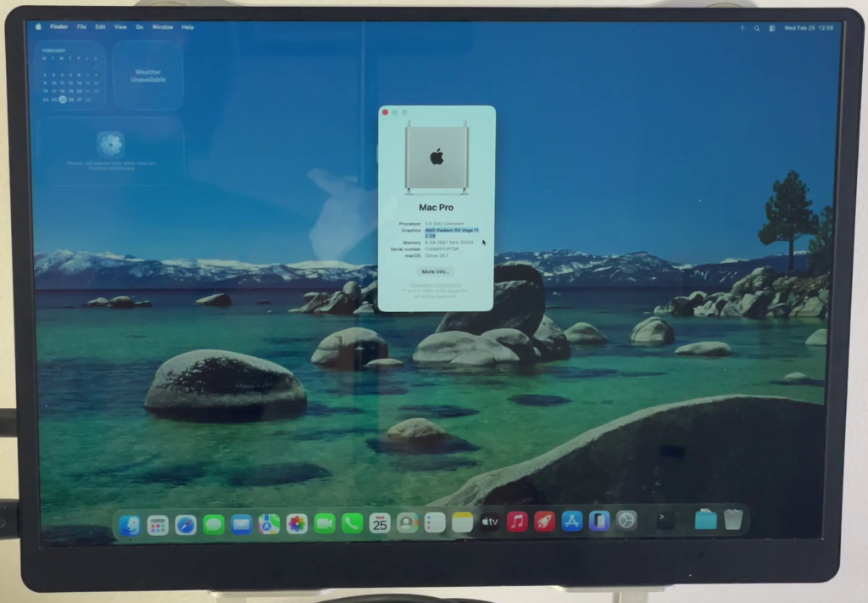Open the Apple TV app

(x=490, y=522)
